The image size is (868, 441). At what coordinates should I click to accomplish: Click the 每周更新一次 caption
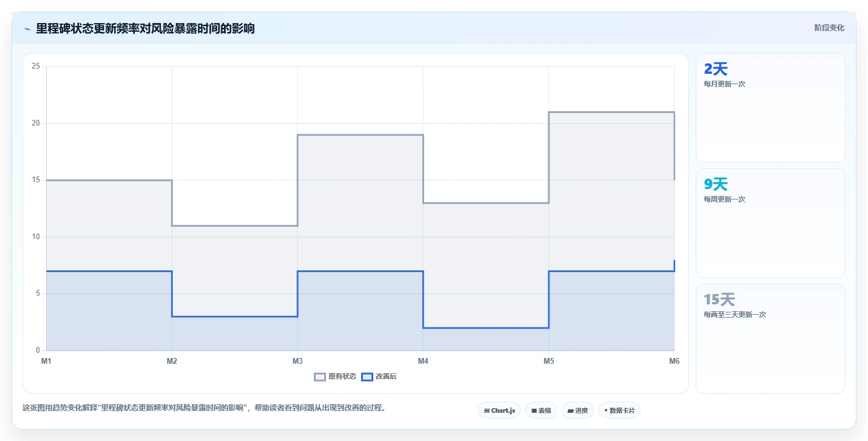[725, 199]
